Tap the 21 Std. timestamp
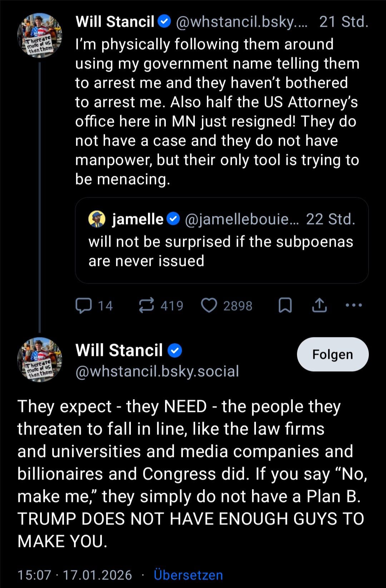 (343, 22)
